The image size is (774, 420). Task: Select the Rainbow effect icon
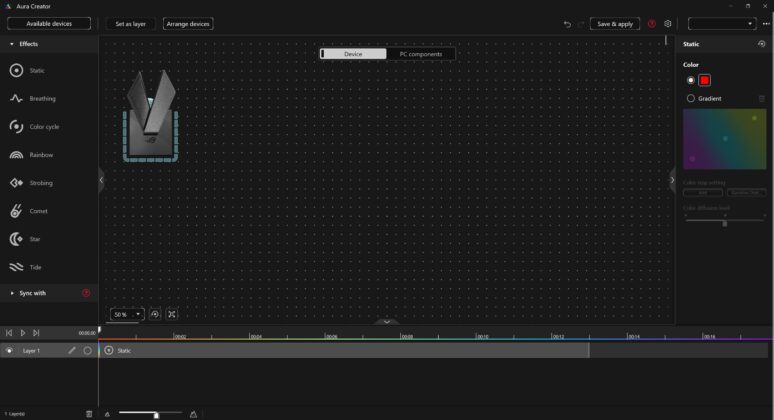point(16,155)
